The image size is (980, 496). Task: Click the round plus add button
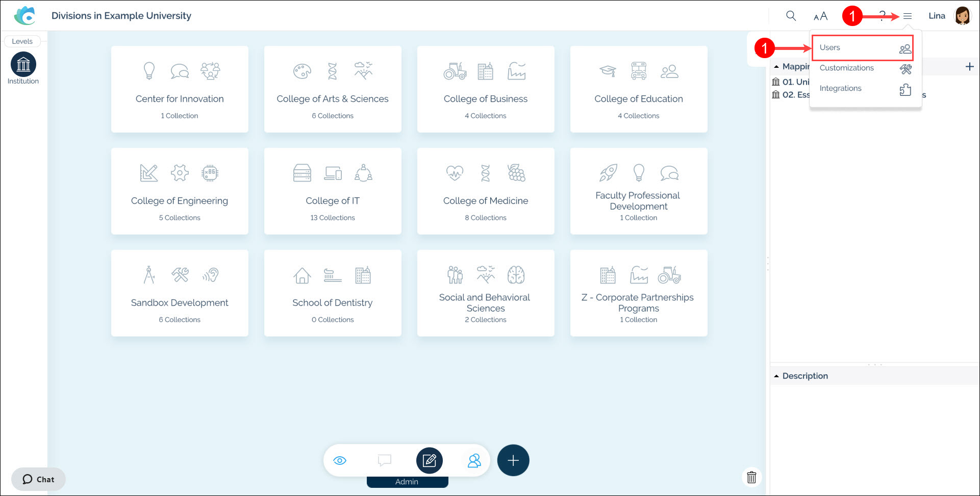513,460
